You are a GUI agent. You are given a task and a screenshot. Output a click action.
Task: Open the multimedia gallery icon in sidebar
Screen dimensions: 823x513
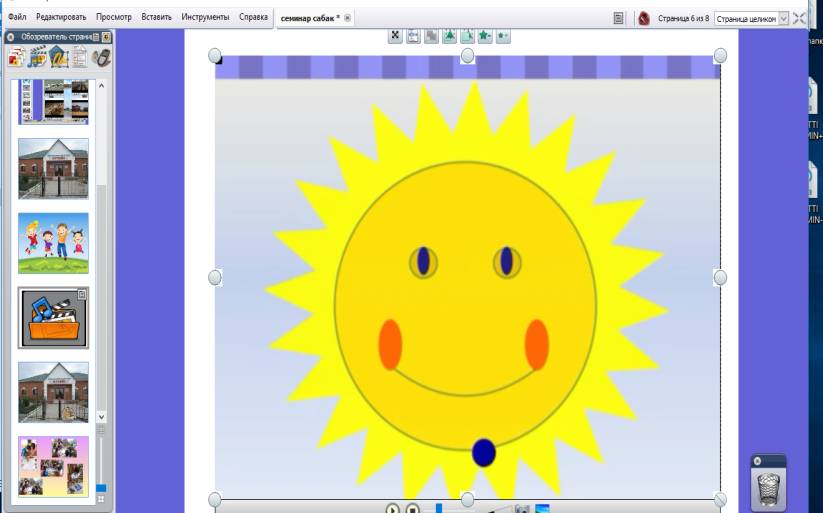(x=38, y=57)
